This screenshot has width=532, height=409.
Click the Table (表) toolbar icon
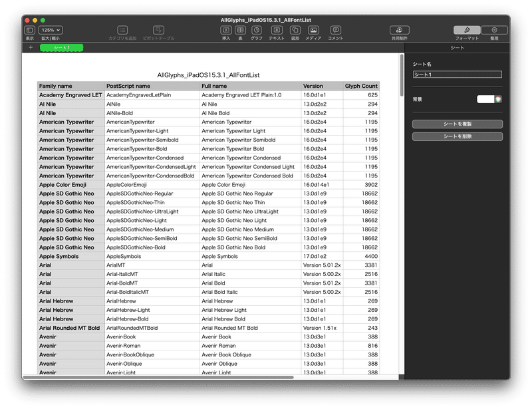point(240,30)
